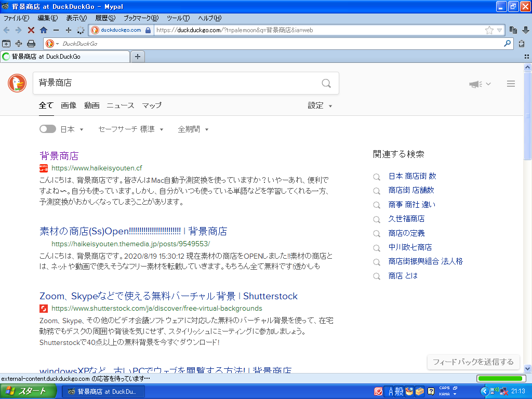Open the ファイル menu
This screenshot has width=532, height=399.
(x=16, y=18)
